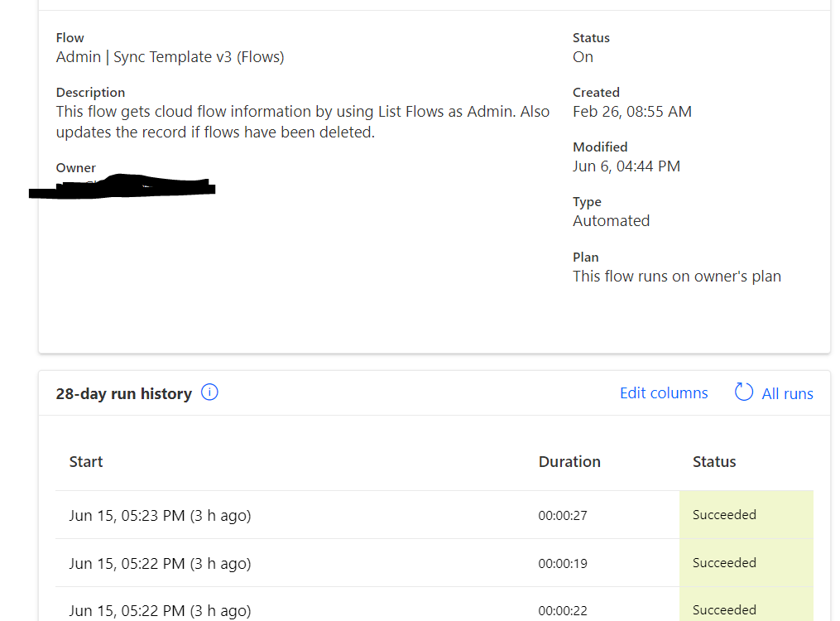Screen dimensions: 840x621
Task: Click the Modified date Jun 6, 04:44 PM
Action: pyautogui.click(x=626, y=166)
